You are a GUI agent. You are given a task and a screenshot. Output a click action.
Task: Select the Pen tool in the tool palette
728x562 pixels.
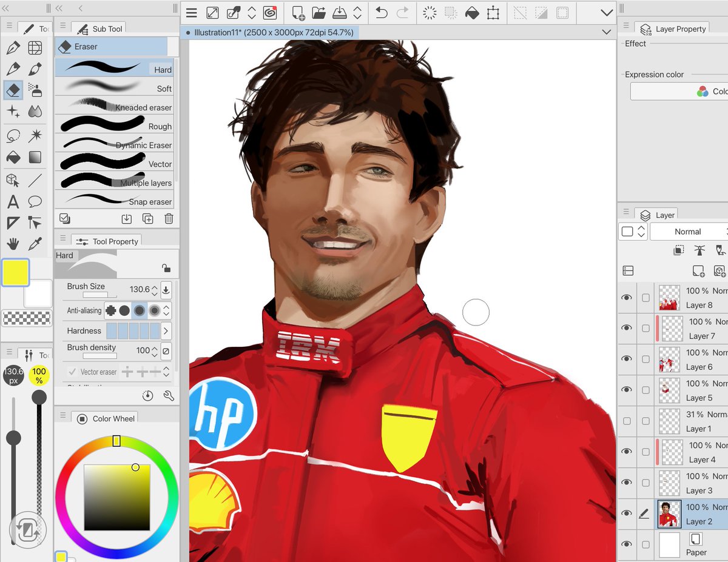click(x=13, y=47)
